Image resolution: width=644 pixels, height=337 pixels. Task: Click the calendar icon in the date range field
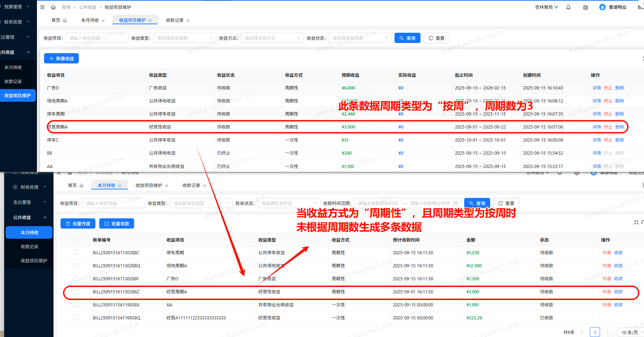point(456,204)
